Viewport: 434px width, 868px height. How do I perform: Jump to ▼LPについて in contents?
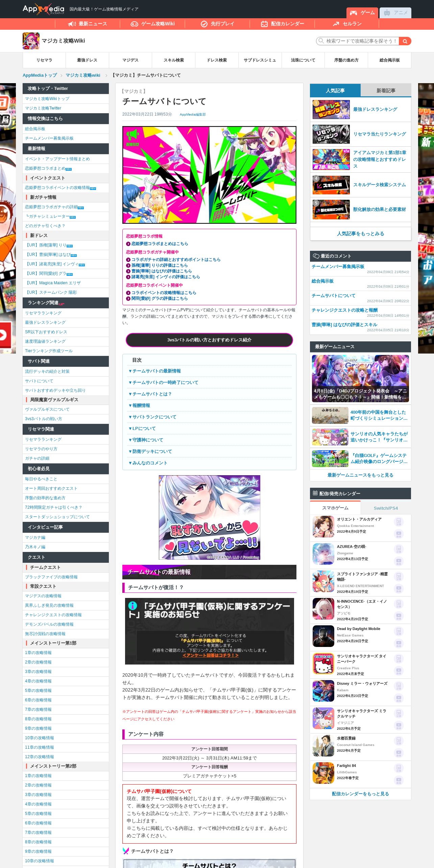tap(142, 429)
